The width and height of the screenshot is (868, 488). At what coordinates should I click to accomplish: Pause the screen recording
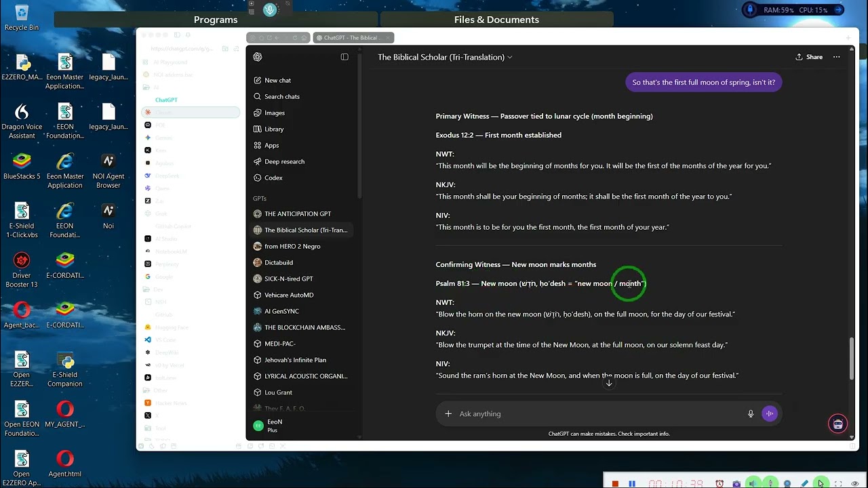(632, 484)
